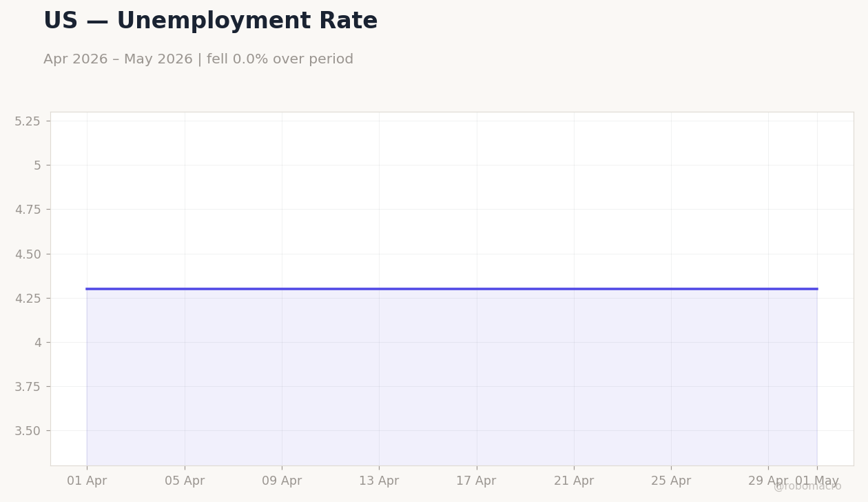Click the x-axis label 21 Apr
The image size is (868, 502).
[574, 481]
